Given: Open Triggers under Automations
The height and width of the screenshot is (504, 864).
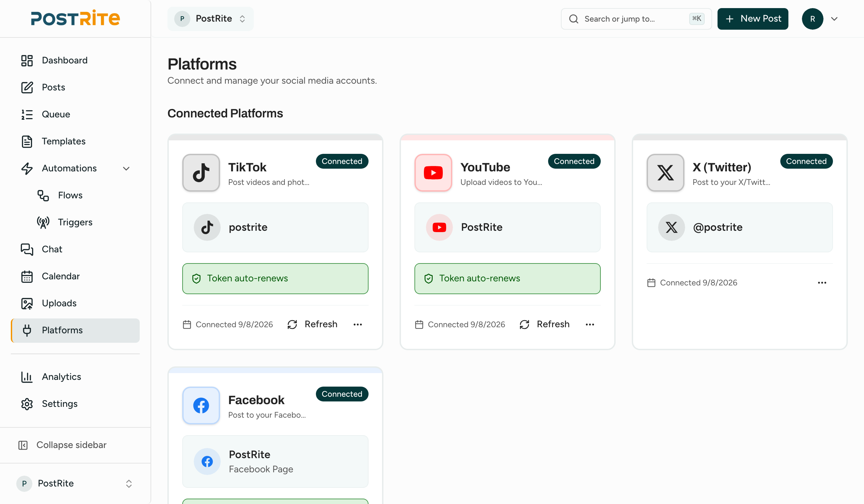Looking at the screenshot, I should click(x=83, y=222).
